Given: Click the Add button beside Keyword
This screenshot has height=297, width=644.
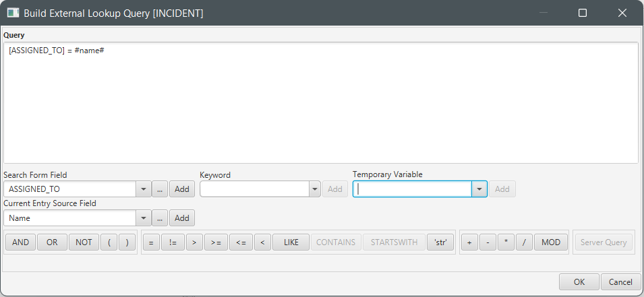Looking at the screenshot, I should pyautogui.click(x=334, y=189).
